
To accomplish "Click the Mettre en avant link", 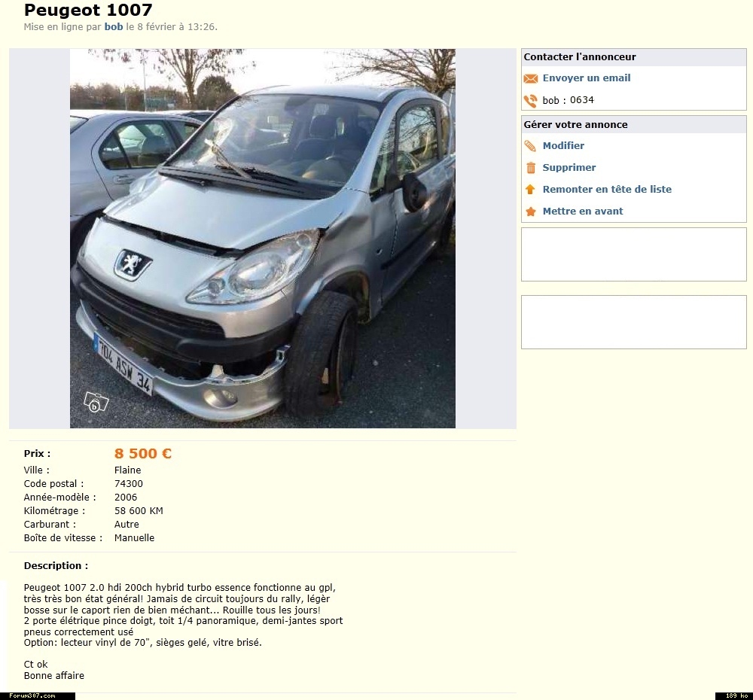I will [x=583, y=212].
